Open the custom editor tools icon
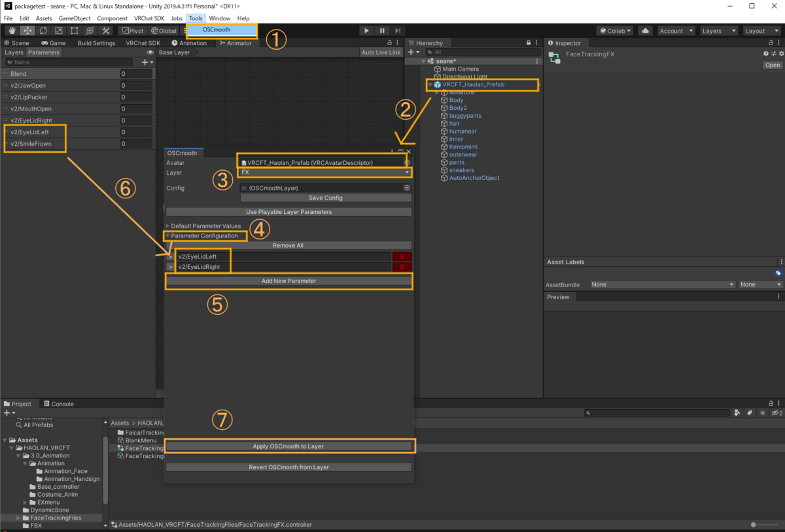The image size is (785, 532). pyautogui.click(x=106, y=31)
